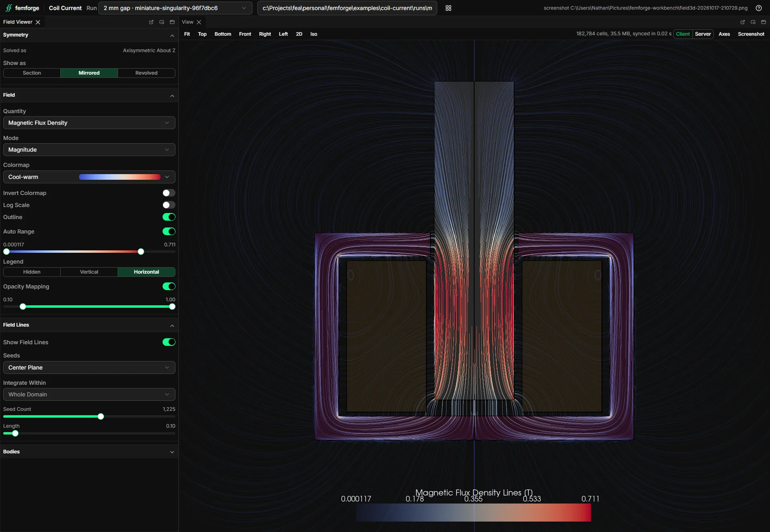Turn off the Outline toggle
Viewport: 770px width, 532px height.
point(169,217)
